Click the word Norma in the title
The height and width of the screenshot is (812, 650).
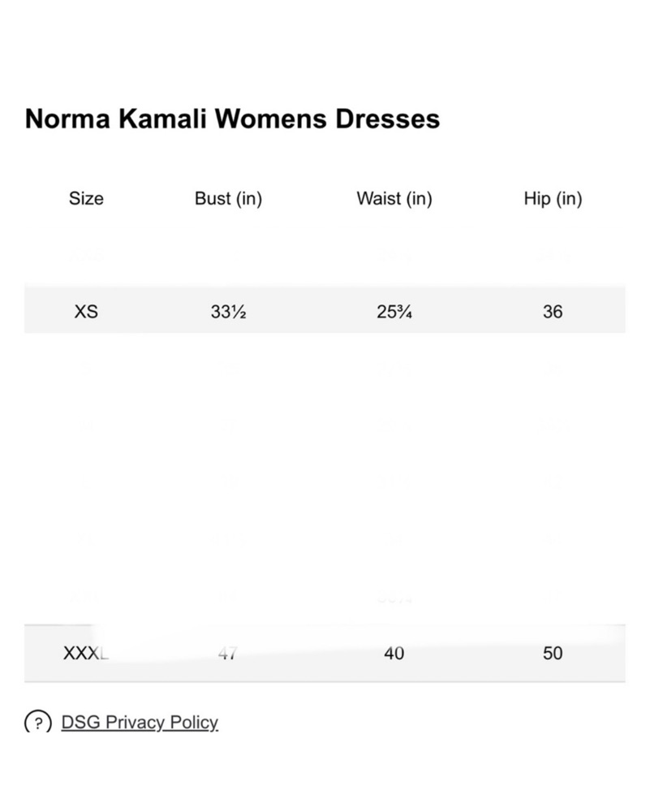(67, 119)
